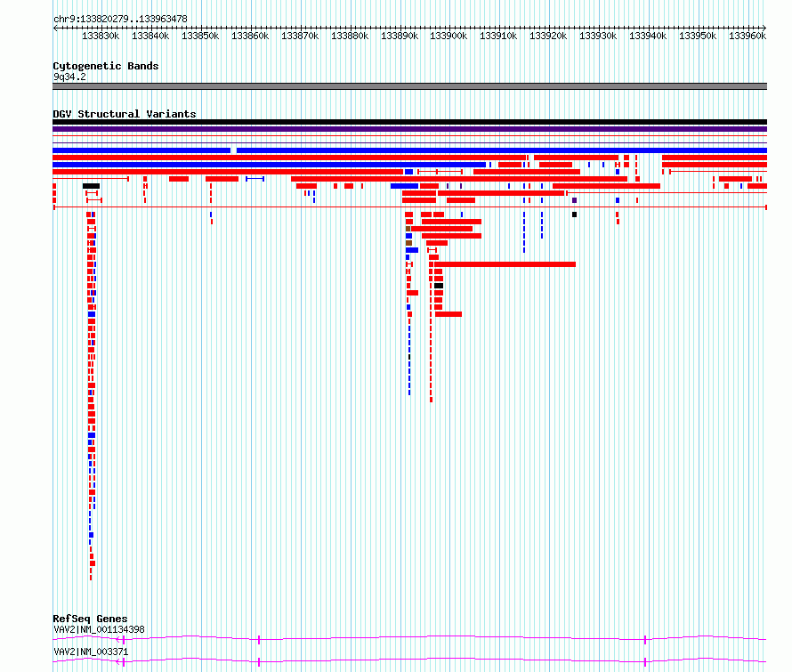The height and width of the screenshot is (672, 792).
Task: Select the 9q34.2 band label
Action: click(69, 77)
